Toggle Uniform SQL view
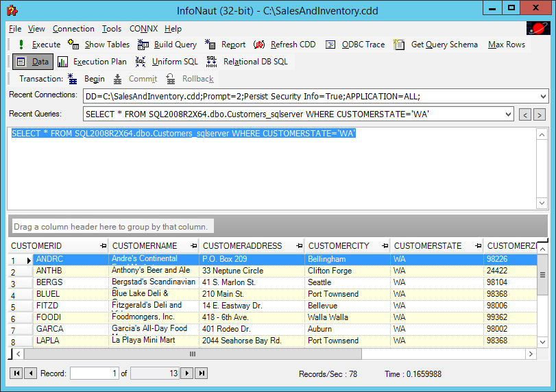The height and width of the screenshot is (392, 556). click(141, 62)
